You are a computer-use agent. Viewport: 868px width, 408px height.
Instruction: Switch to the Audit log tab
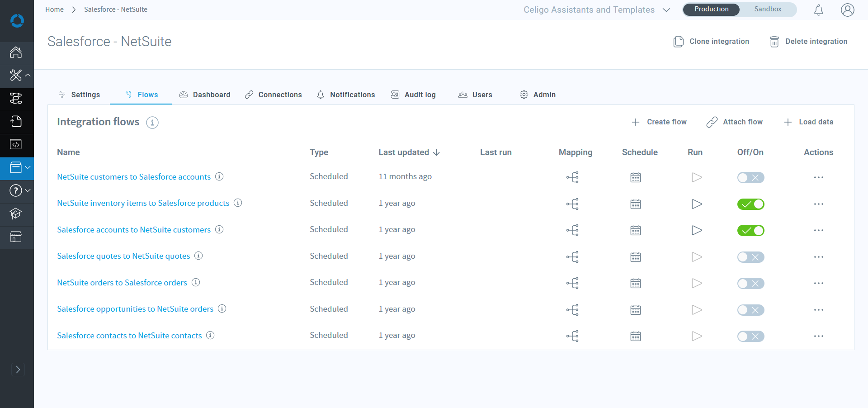413,95
